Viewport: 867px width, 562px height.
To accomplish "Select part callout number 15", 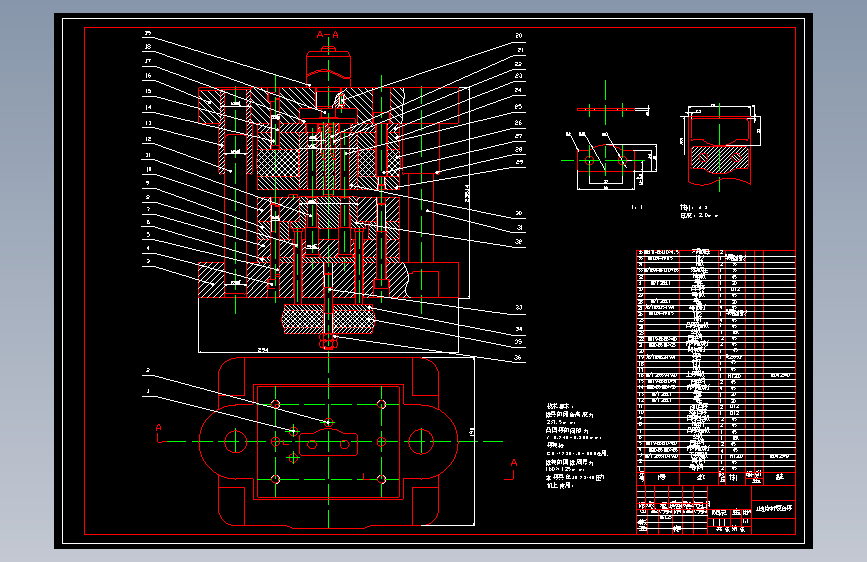I will (x=148, y=91).
